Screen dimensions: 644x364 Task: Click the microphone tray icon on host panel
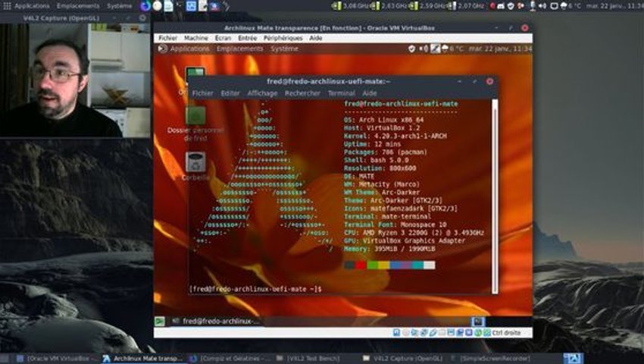click(533, 6)
